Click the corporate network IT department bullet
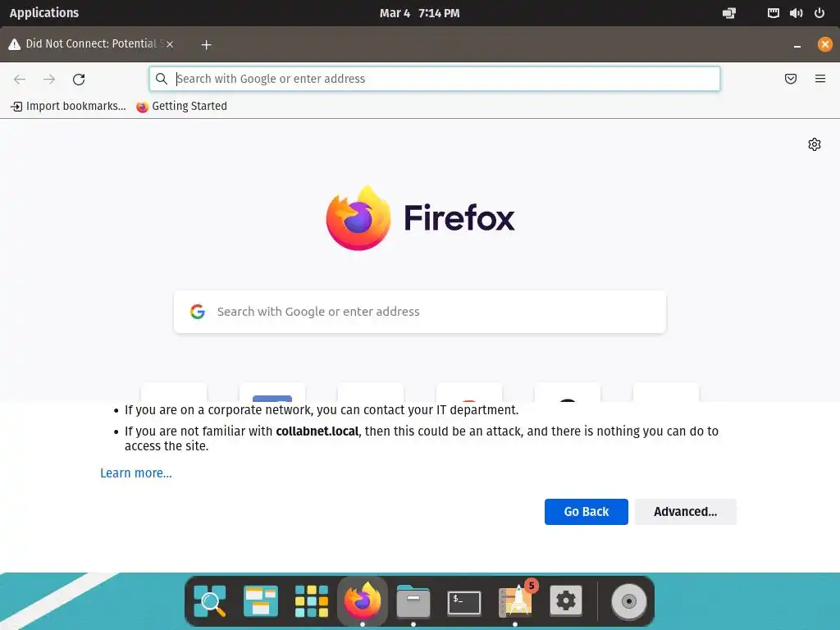The height and width of the screenshot is (630, 840). [x=322, y=410]
